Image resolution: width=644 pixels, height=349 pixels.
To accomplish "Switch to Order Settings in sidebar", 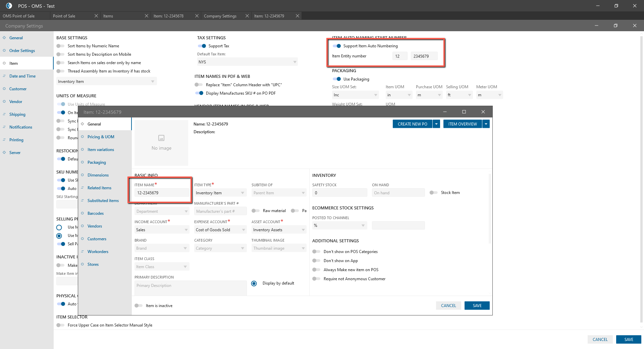I will click(x=22, y=51).
